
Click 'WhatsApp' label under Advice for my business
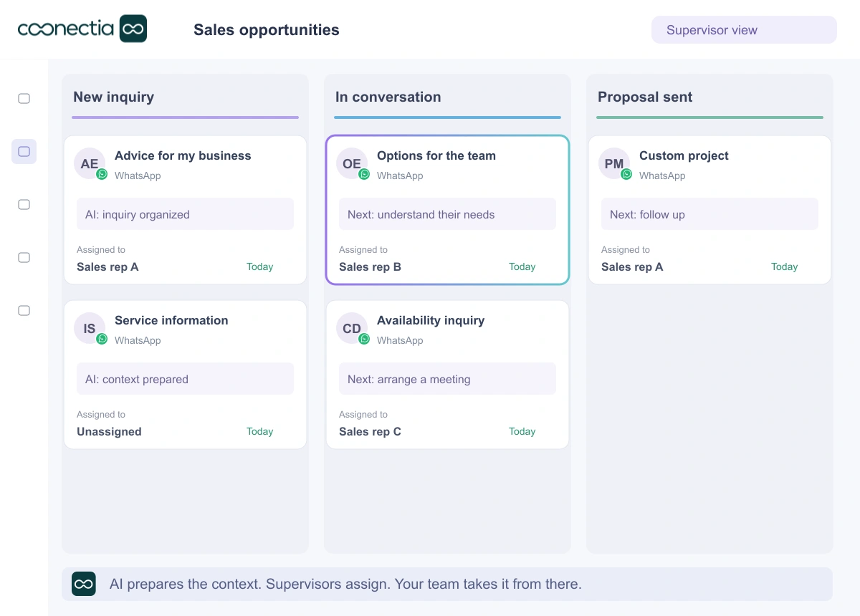pyautogui.click(x=138, y=175)
